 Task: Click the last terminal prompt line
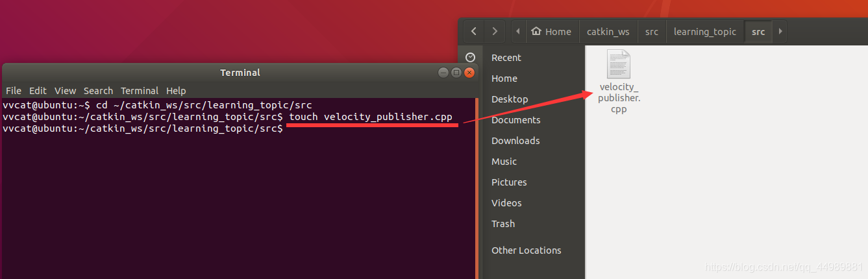click(143, 129)
